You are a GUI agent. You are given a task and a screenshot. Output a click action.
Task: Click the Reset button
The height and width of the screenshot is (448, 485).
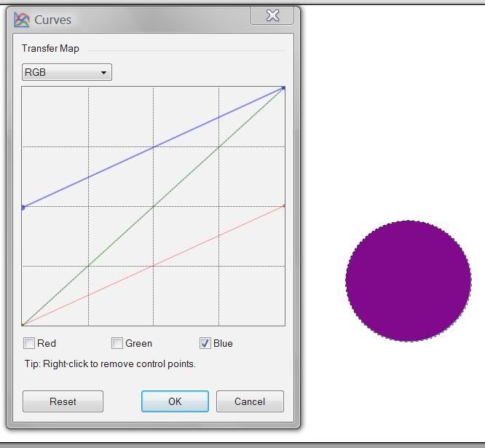click(x=63, y=401)
